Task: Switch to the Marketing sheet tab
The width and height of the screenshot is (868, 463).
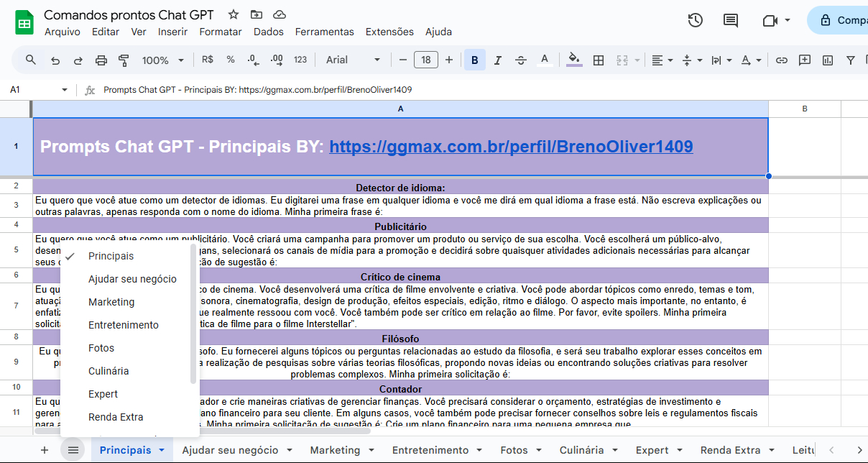Action: point(342,450)
